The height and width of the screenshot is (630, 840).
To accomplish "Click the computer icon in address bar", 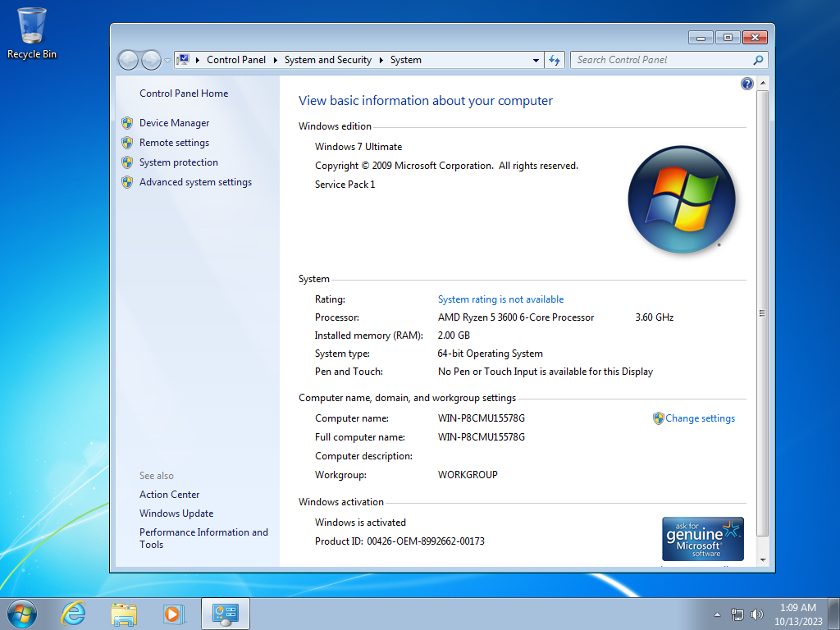I will tap(183, 59).
